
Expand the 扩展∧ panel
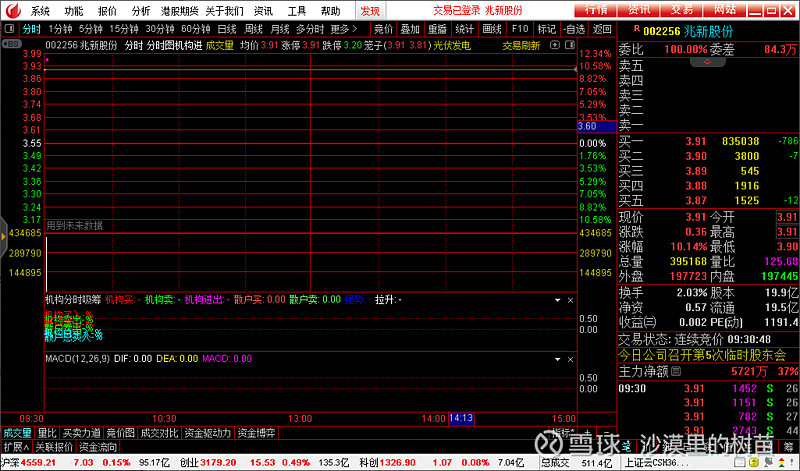click(x=16, y=448)
